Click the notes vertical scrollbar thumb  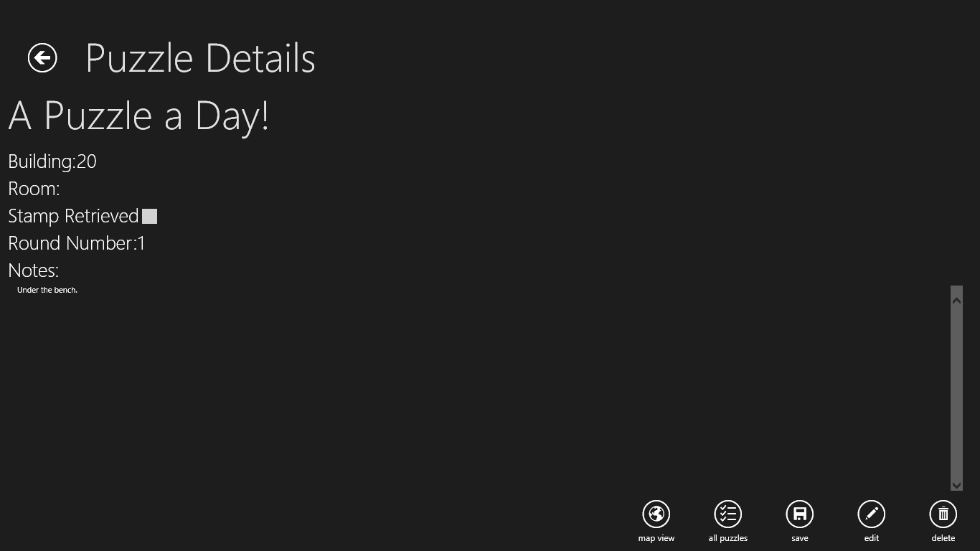tap(956, 391)
